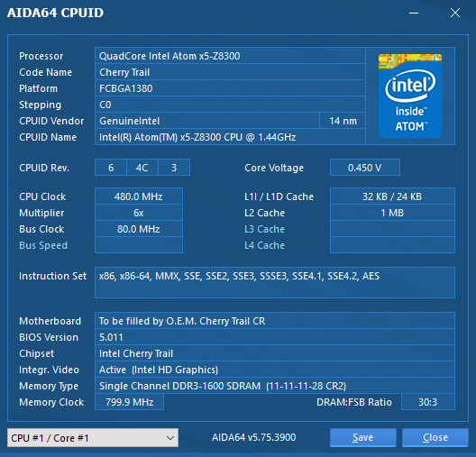476x457 pixels.
Task: Click the Intel Inside Atom logo
Action: pyautogui.click(x=410, y=96)
